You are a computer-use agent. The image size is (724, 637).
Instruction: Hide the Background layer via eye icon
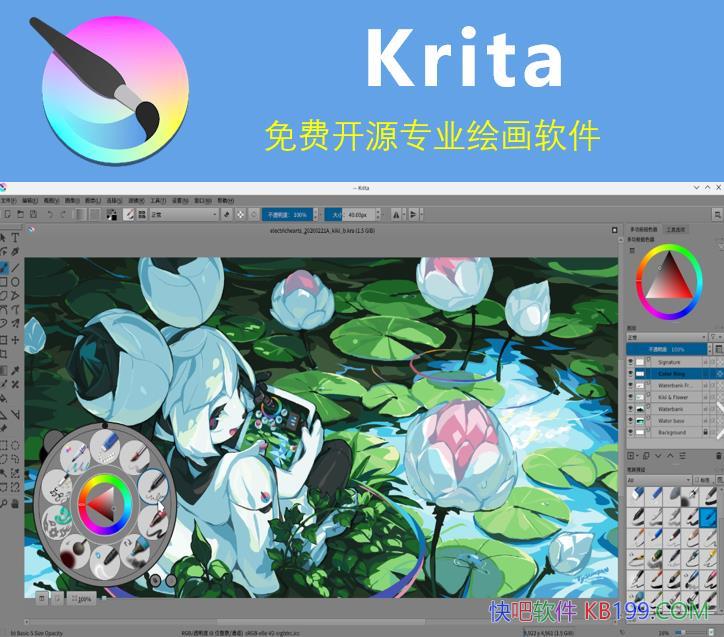631,432
